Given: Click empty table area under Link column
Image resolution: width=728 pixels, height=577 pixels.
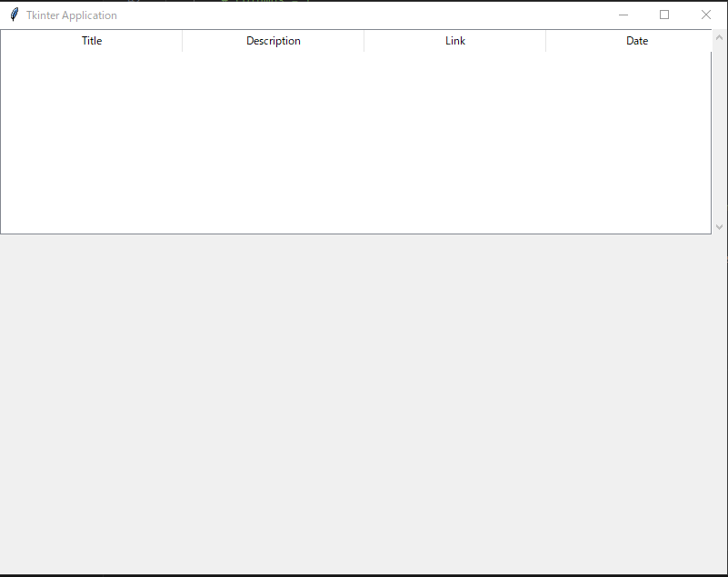Looking at the screenshot, I should pyautogui.click(x=455, y=136).
